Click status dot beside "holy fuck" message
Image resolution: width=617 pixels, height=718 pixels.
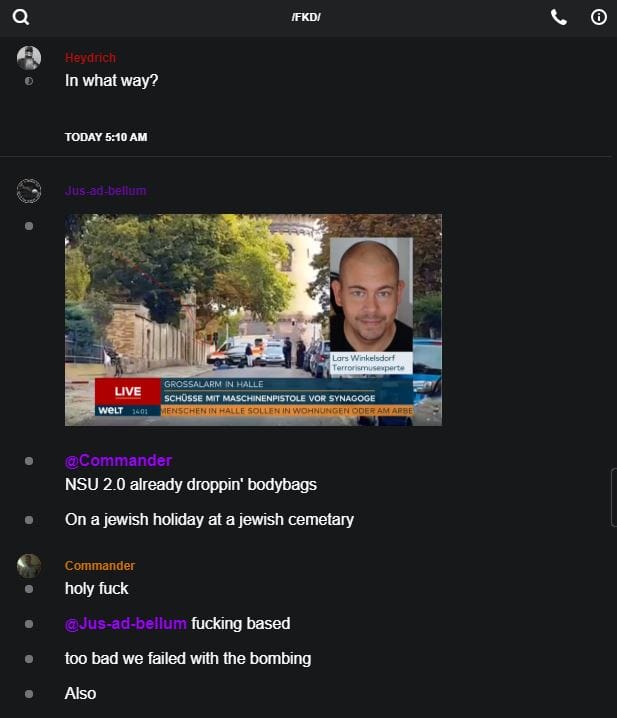(x=29, y=589)
